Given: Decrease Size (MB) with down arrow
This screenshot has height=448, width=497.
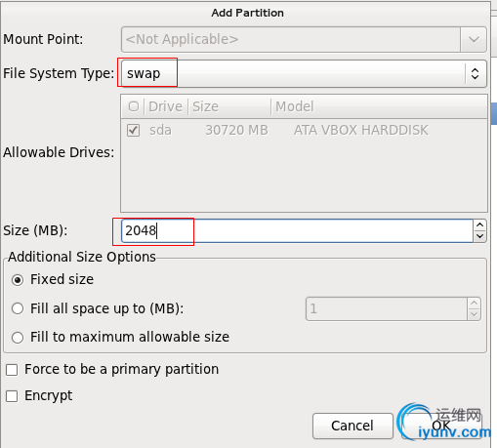Looking at the screenshot, I should [480, 236].
